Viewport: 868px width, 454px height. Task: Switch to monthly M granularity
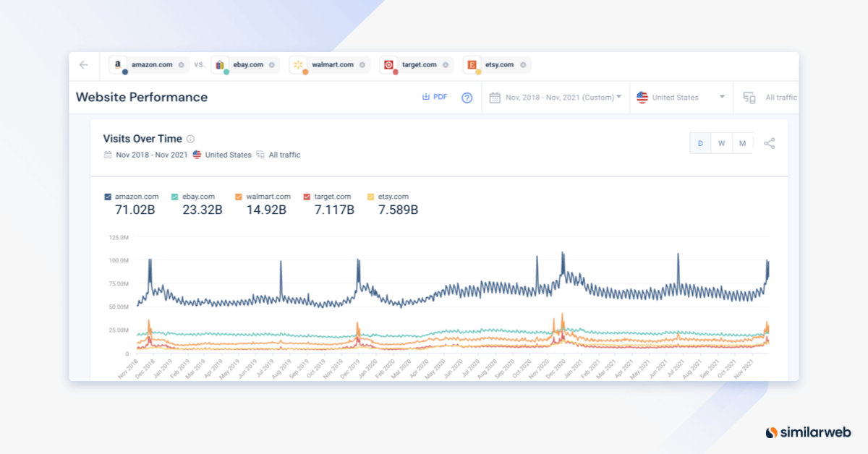(x=742, y=143)
